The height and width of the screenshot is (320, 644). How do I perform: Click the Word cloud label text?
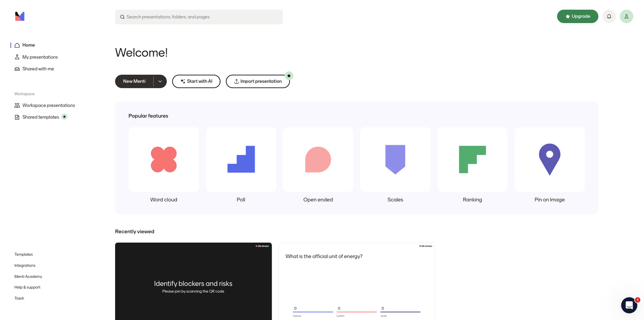click(x=164, y=200)
